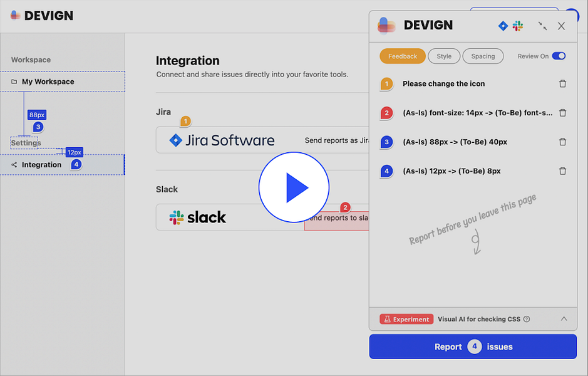Click 'Visual AI for checking CSS' label
This screenshot has height=376, width=588.
pos(479,319)
